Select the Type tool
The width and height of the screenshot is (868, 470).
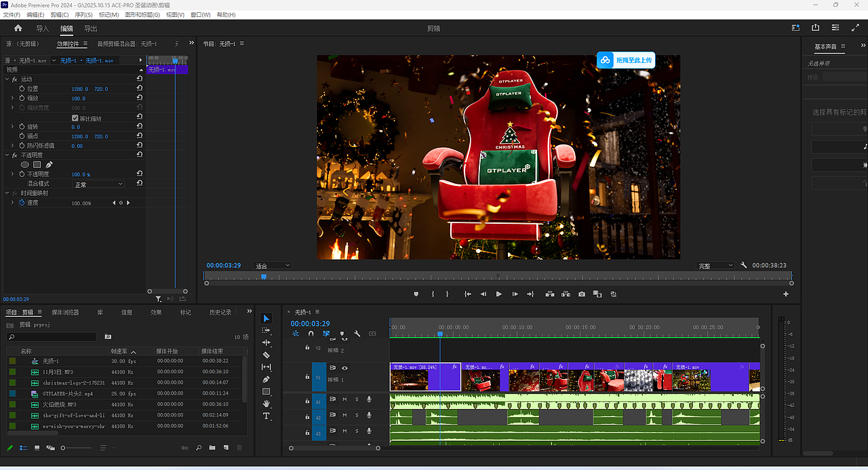point(267,416)
